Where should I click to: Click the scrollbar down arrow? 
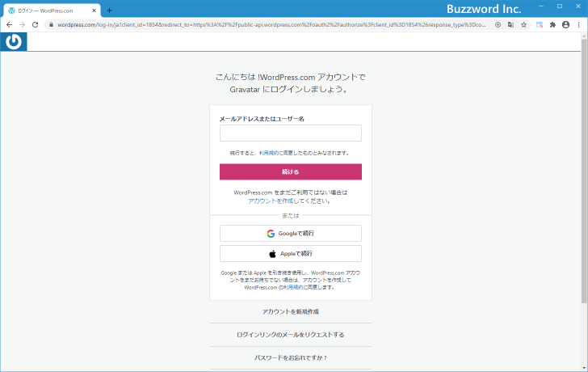pos(584,368)
